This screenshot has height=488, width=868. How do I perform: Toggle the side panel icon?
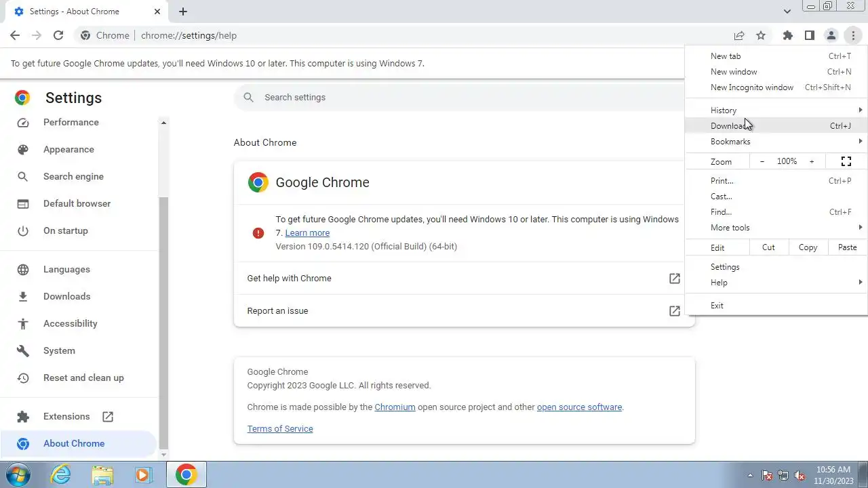pos(810,35)
